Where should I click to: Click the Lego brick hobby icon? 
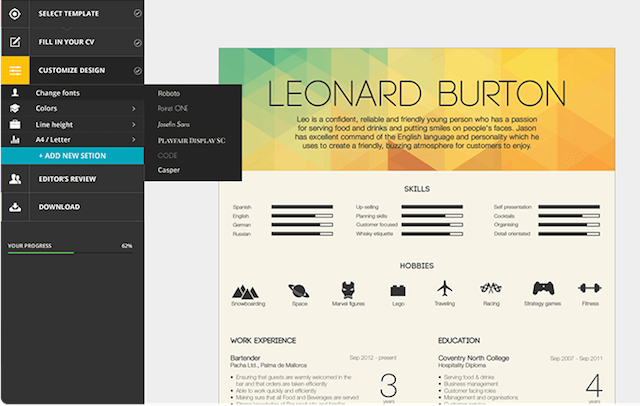tap(398, 291)
